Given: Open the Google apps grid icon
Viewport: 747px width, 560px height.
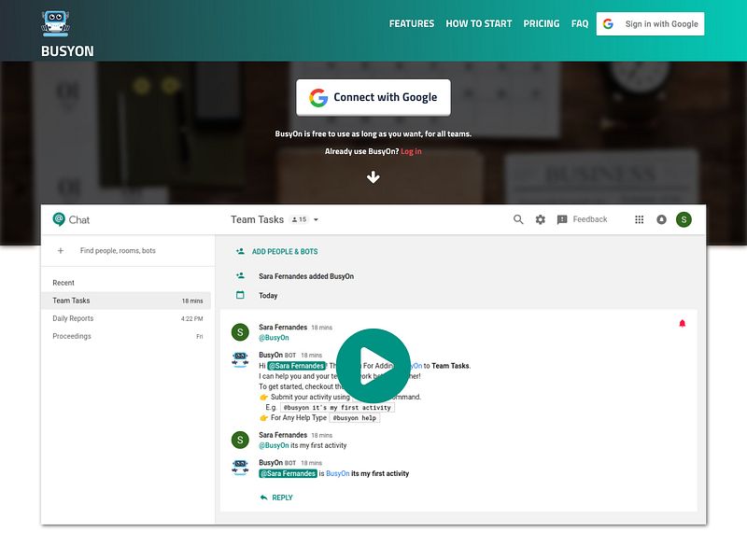Looking at the screenshot, I should [640, 219].
